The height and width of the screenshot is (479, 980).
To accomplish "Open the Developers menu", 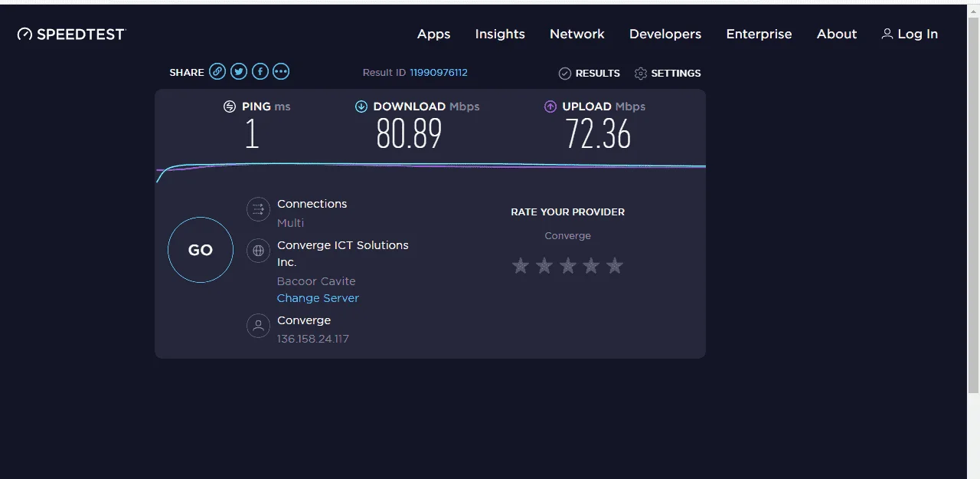I will tap(665, 34).
